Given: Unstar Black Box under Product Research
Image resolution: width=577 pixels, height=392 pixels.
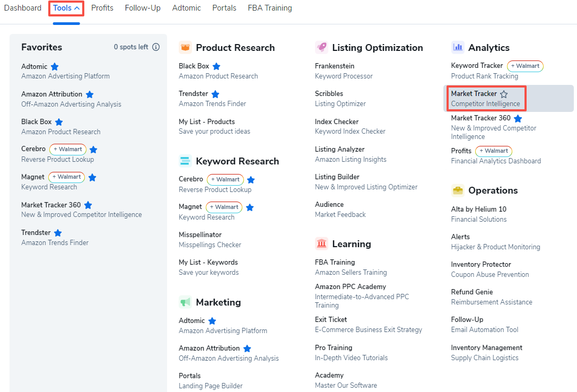Looking at the screenshot, I should [x=216, y=66].
